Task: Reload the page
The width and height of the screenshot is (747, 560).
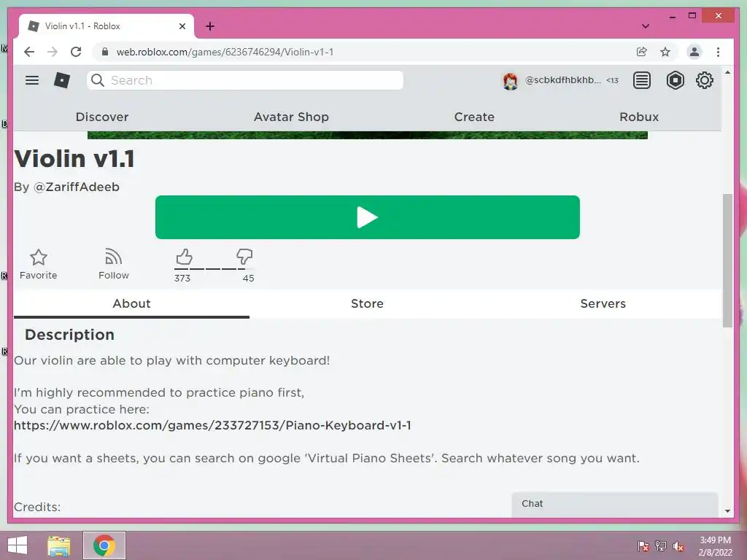Action: pos(76,52)
